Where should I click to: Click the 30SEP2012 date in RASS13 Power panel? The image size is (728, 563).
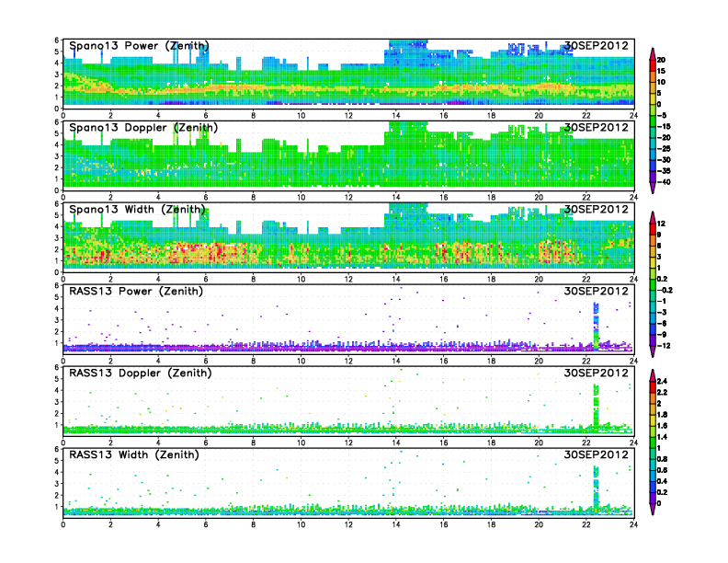597,291
